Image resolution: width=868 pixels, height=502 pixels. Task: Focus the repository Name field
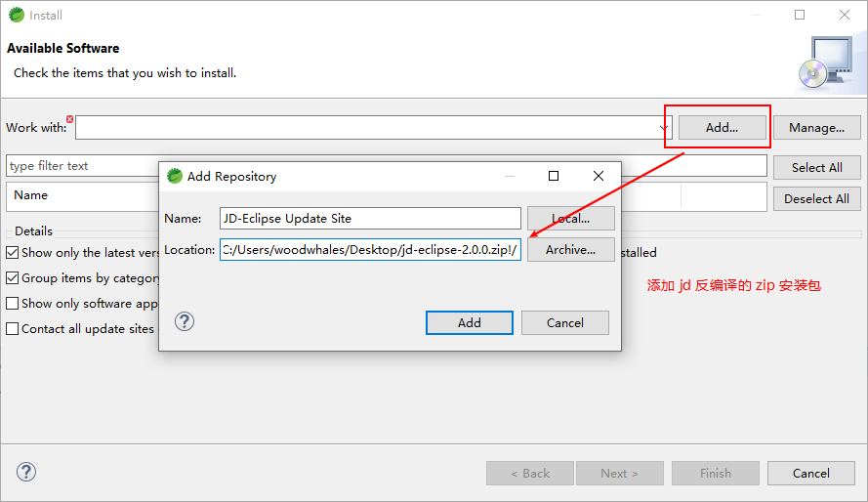click(370, 219)
